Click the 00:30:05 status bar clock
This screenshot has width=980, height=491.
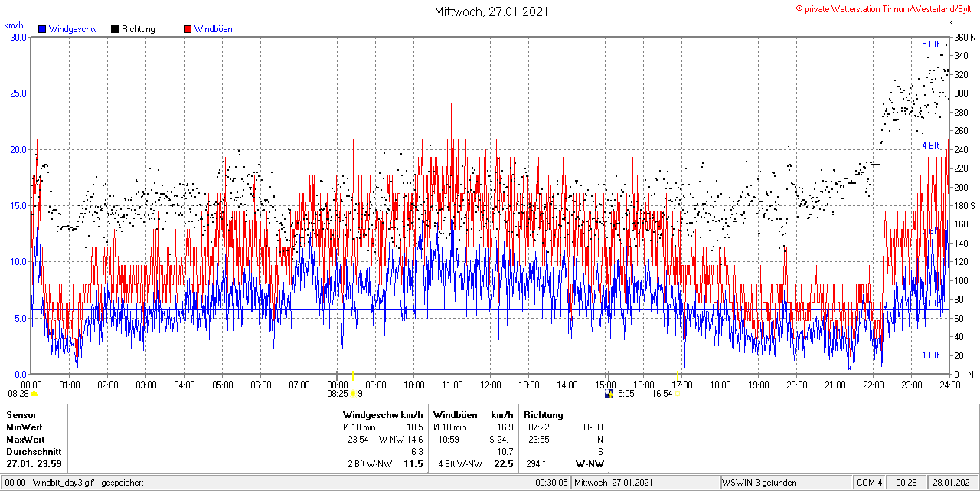pyautogui.click(x=551, y=483)
